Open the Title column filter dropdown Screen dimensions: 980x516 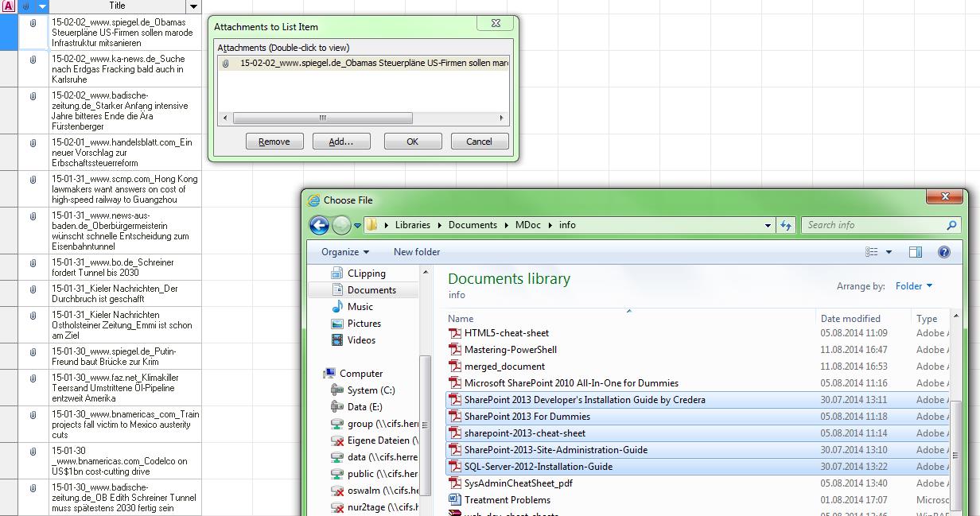(x=193, y=6)
